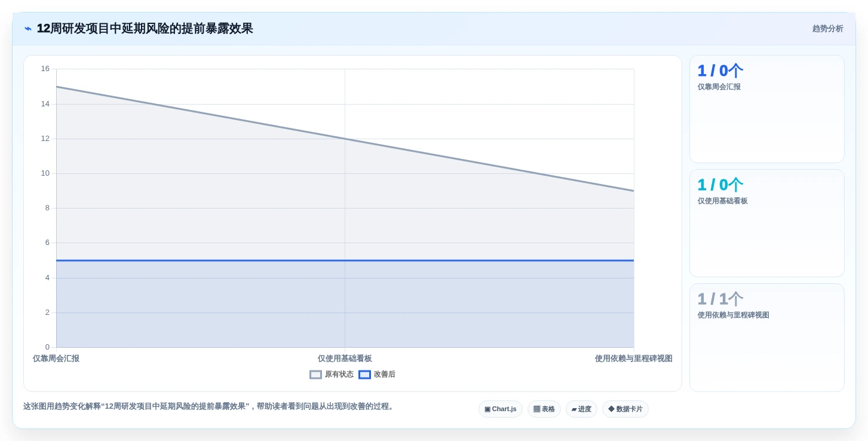Click the cyan 1 / 0个 value
This screenshot has width=868, height=441.
(720, 185)
